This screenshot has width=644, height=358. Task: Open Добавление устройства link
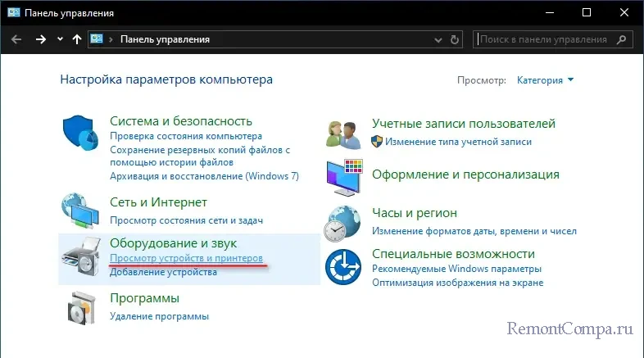tap(163, 272)
